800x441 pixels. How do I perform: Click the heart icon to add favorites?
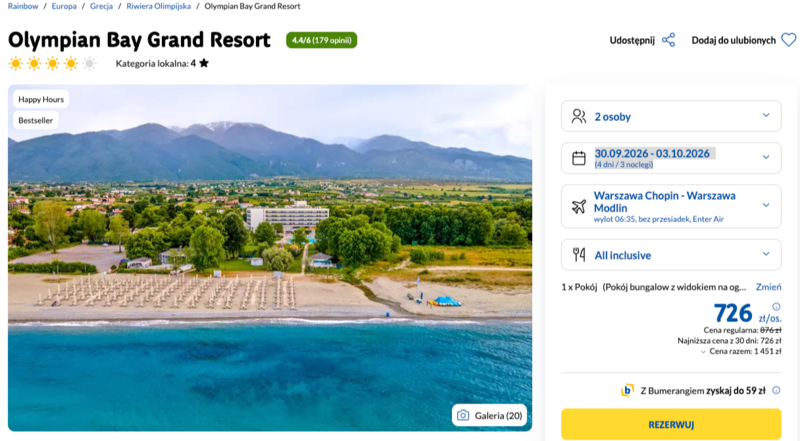click(789, 40)
